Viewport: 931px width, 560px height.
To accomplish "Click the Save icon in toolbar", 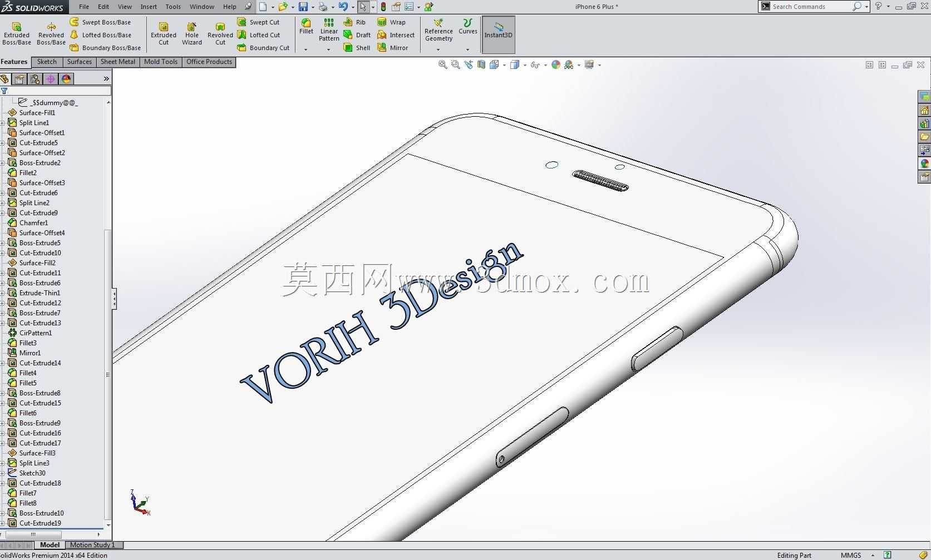I will (x=303, y=7).
